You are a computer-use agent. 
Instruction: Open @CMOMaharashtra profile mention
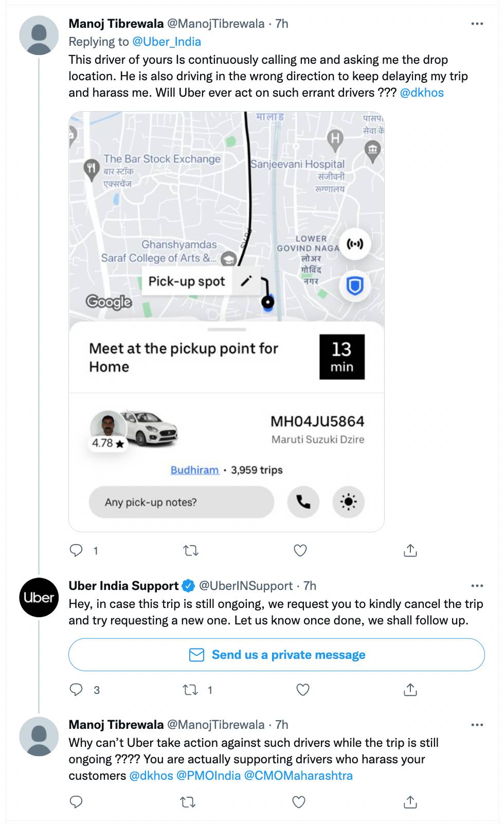298,776
